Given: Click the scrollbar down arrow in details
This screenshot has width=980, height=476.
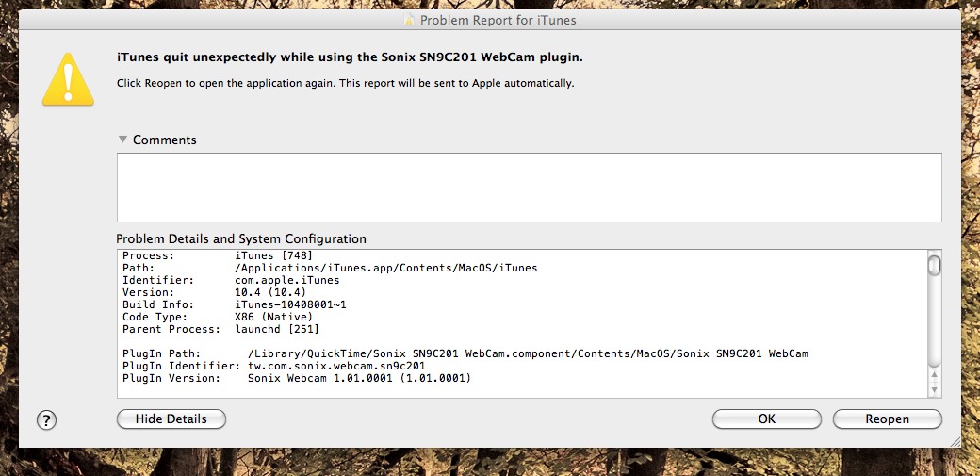Looking at the screenshot, I should click(x=935, y=389).
